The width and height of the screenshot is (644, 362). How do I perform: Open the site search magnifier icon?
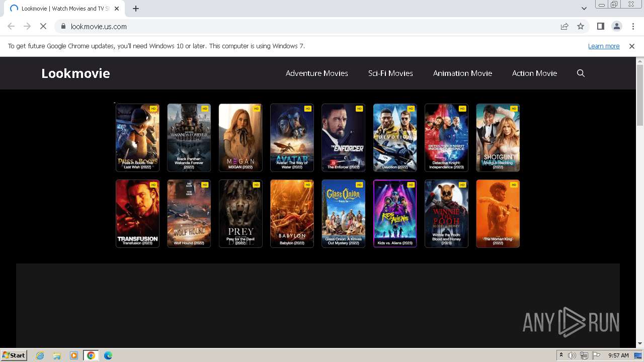tap(581, 73)
